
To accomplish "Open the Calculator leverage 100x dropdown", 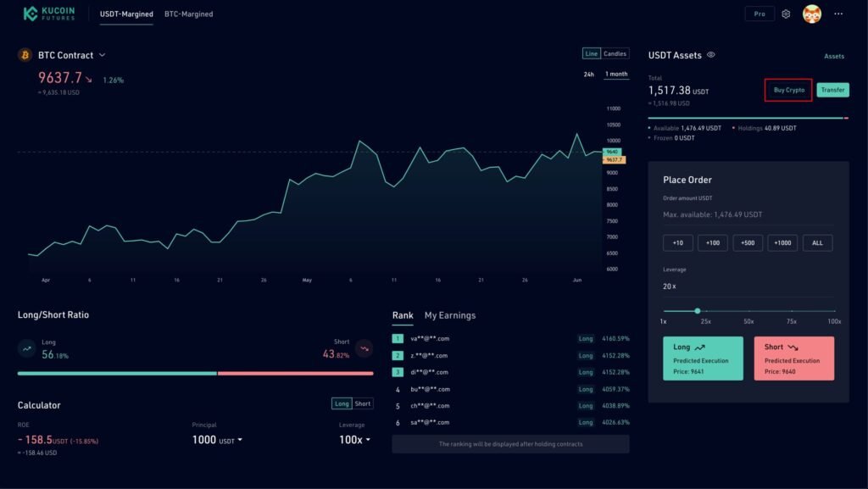I will coord(354,438).
